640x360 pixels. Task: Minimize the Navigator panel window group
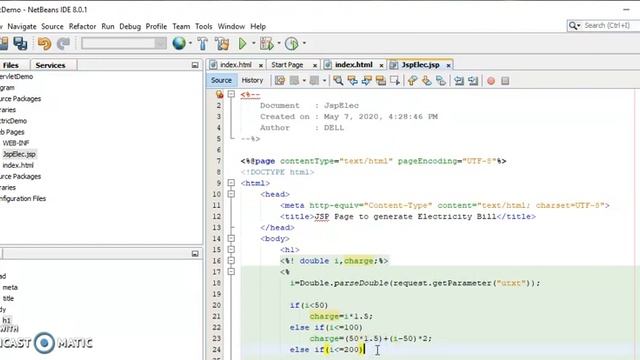[x=195, y=254]
